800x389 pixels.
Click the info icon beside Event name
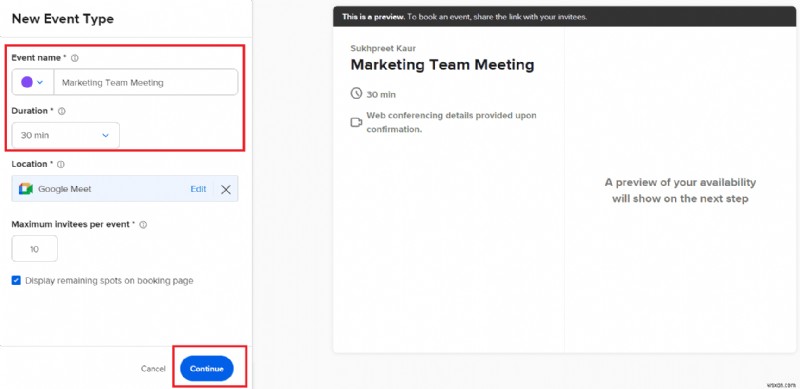[x=74, y=58]
